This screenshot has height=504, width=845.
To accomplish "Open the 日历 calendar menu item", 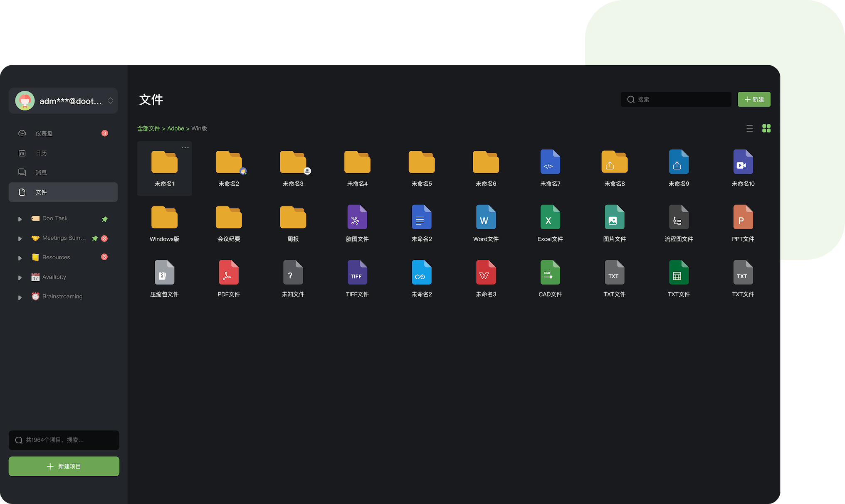I will point(41,153).
